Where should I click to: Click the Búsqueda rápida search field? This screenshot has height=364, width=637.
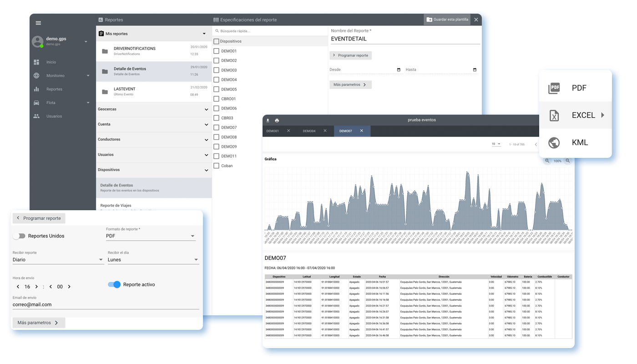point(269,31)
